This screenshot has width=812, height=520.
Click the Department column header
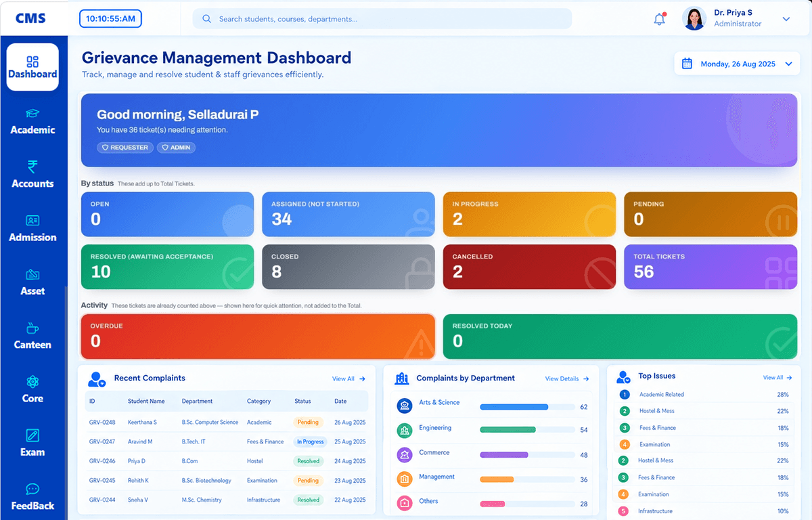click(x=197, y=402)
